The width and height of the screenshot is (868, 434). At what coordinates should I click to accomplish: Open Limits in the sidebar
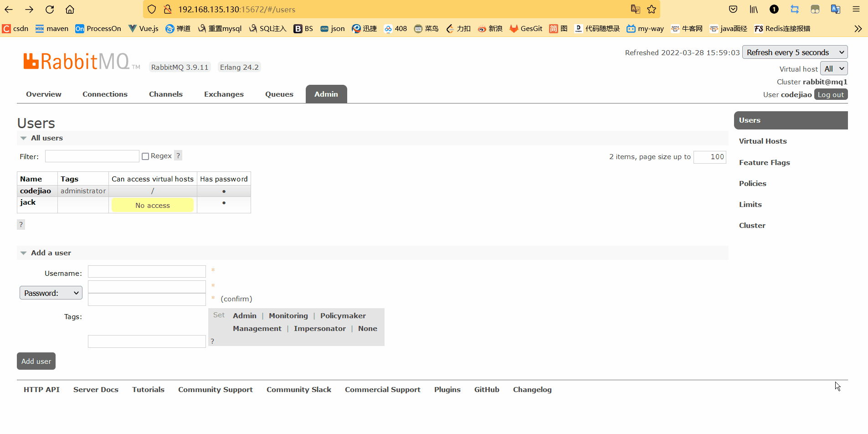(x=750, y=205)
